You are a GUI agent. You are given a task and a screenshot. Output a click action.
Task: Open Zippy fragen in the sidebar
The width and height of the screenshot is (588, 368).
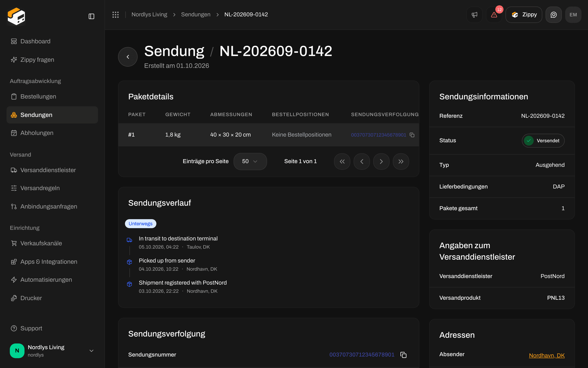pyautogui.click(x=52, y=60)
